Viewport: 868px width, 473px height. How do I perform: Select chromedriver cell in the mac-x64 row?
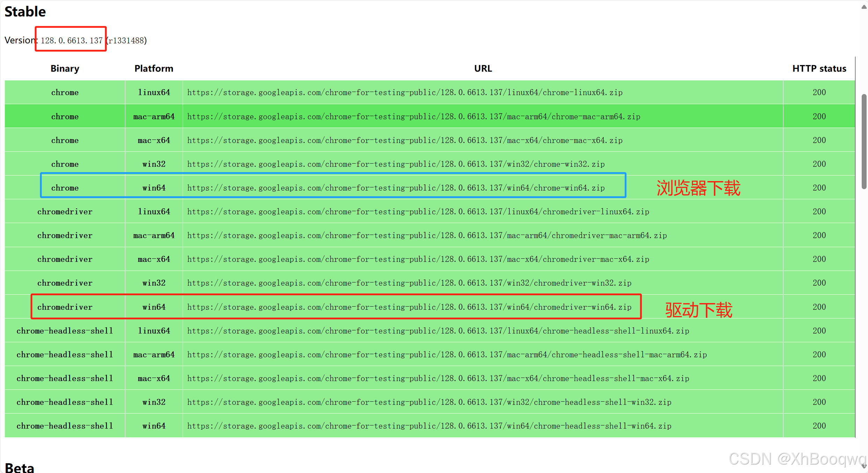click(65, 259)
